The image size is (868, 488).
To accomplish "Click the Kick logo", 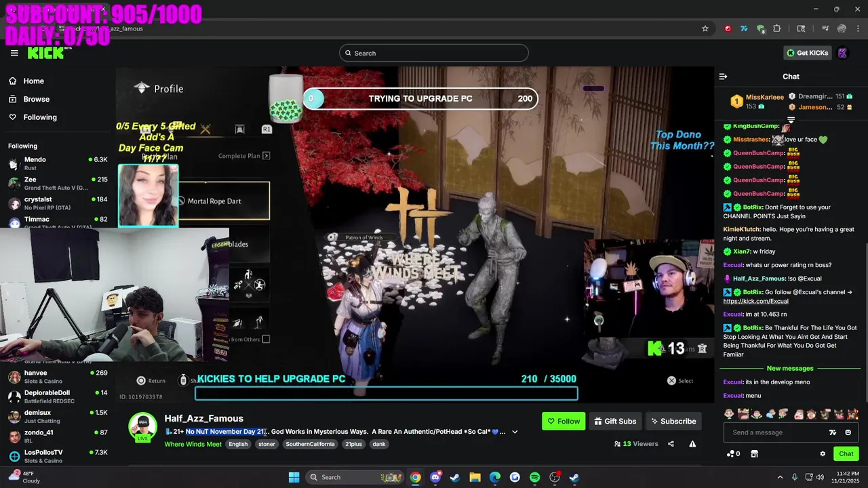I will pos(45,53).
